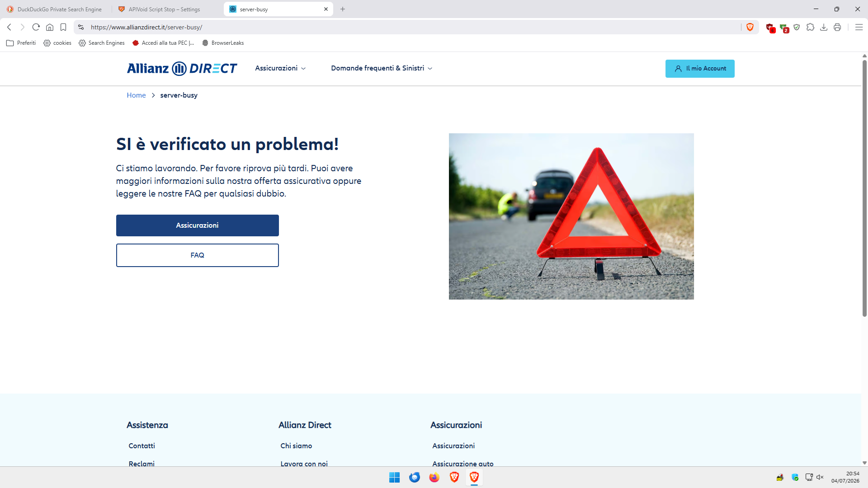Switch to DuckDuckGo Private Search Engine tab
The width and height of the screenshot is (868, 488).
[54, 9]
